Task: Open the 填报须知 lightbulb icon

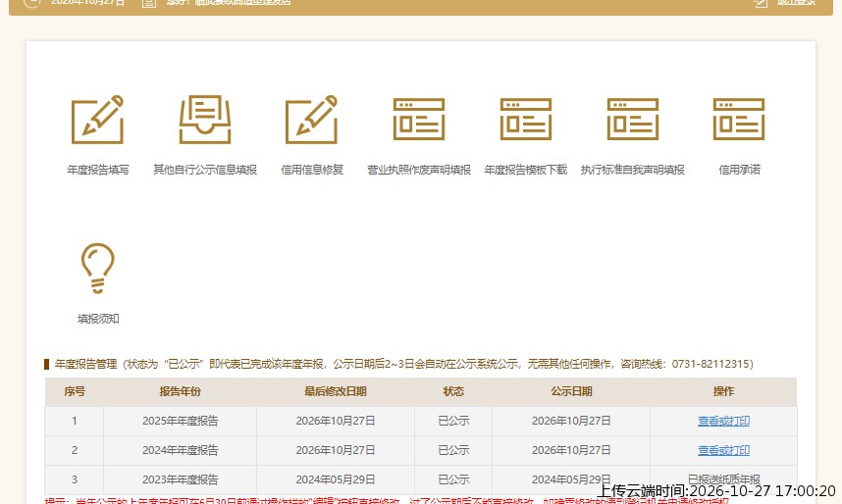Action: pyautogui.click(x=98, y=268)
